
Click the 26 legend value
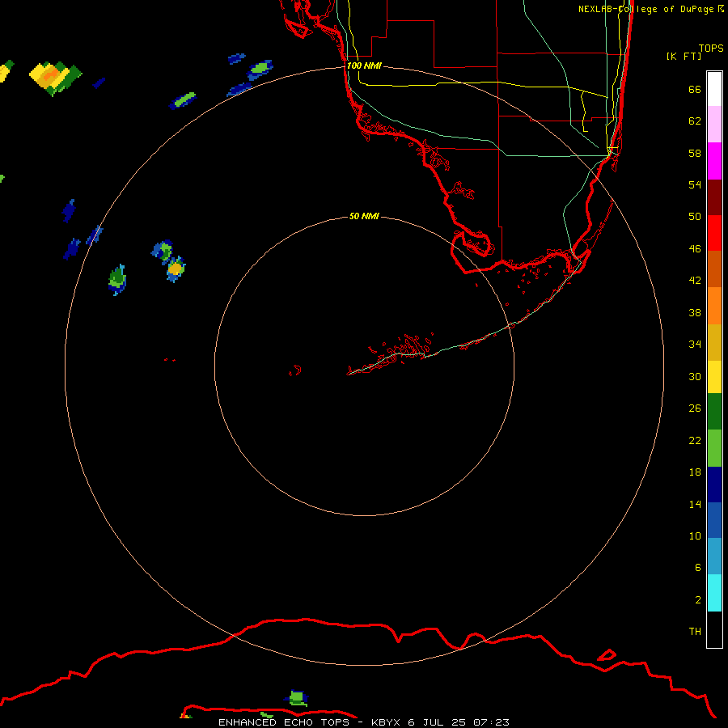pos(695,408)
